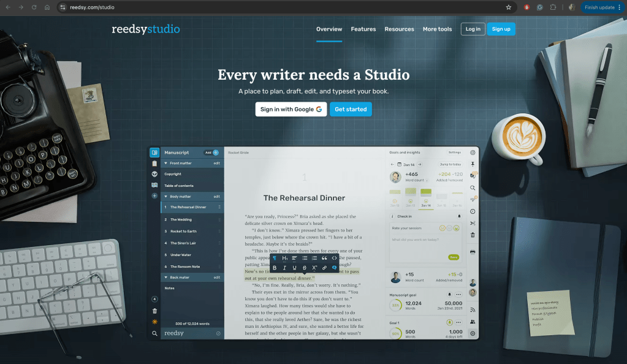Click the Jump to today button
627x364 pixels.
(450, 164)
